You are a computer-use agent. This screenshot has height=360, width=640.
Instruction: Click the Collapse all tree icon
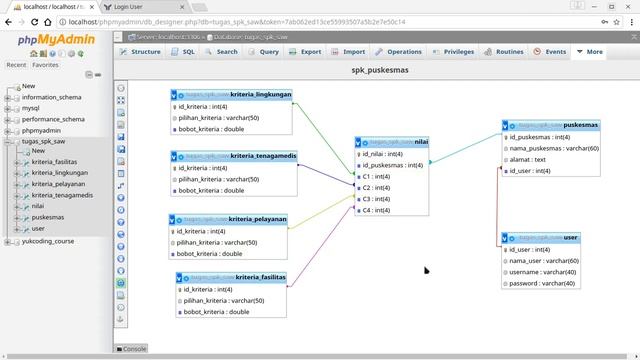[89, 74]
